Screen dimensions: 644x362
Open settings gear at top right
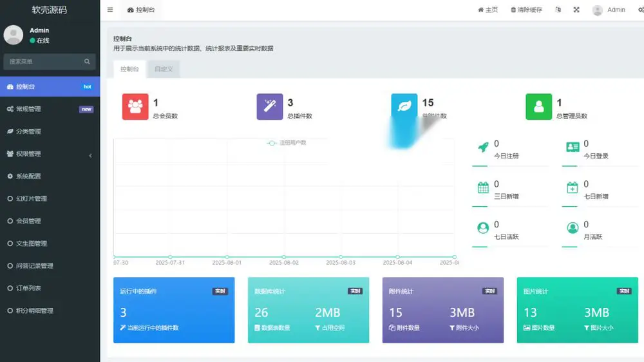click(x=641, y=10)
